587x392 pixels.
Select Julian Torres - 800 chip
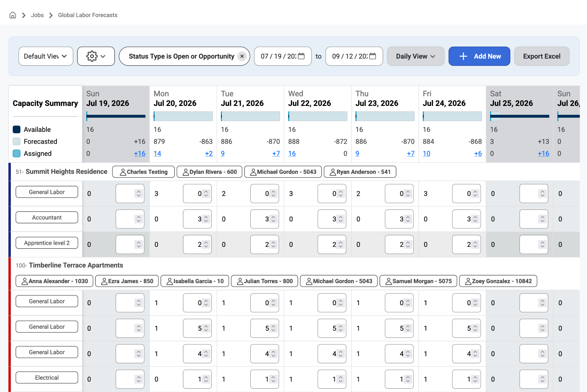coord(265,281)
